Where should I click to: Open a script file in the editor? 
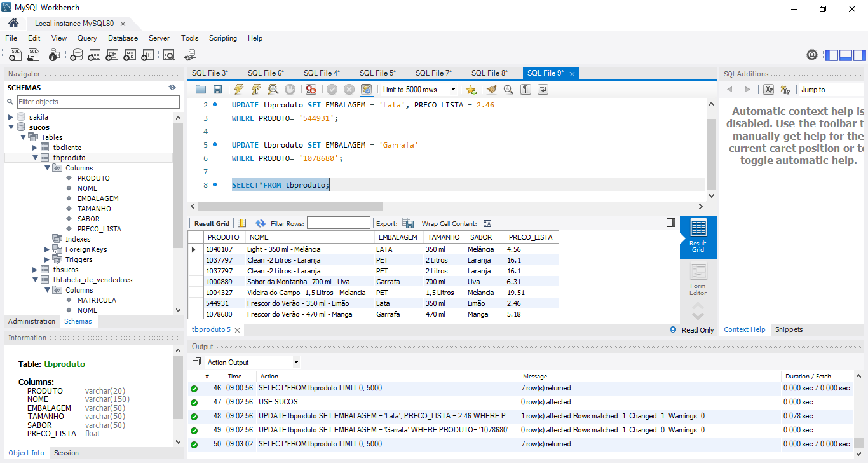pyautogui.click(x=201, y=90)
